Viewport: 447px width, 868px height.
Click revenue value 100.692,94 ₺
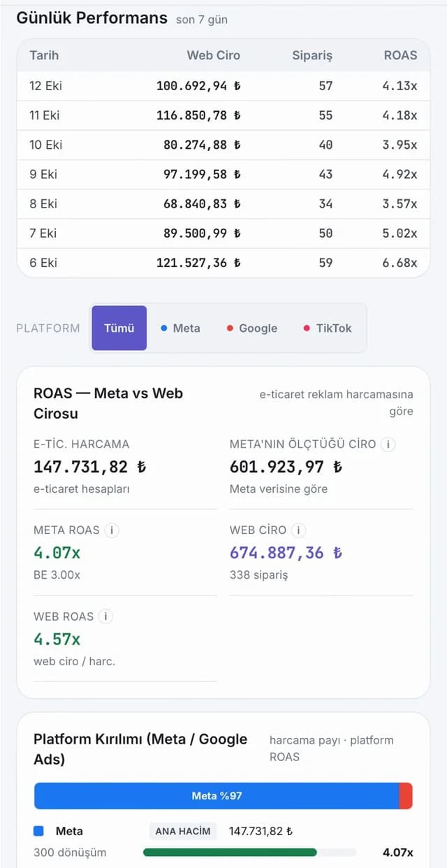198,86
